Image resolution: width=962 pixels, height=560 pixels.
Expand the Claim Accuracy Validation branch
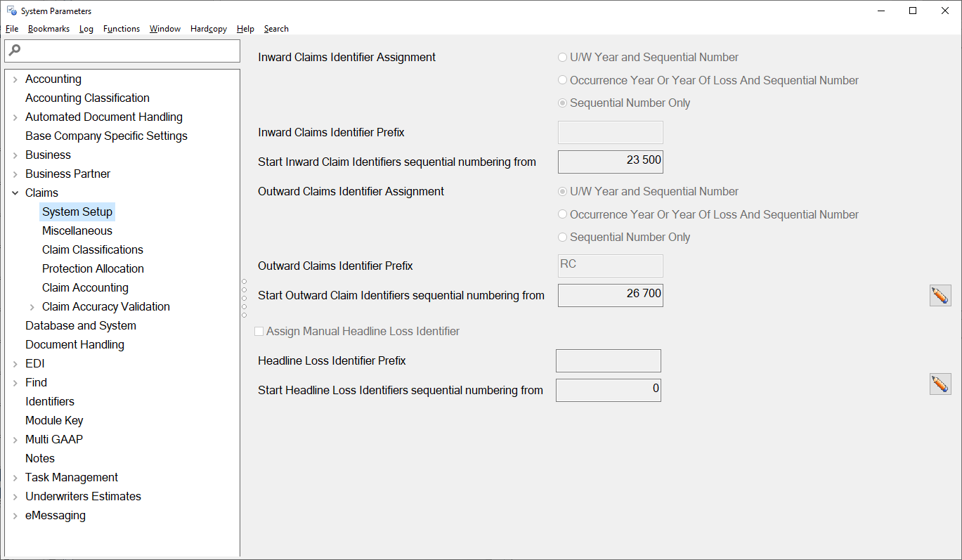(x=32, y=306)
